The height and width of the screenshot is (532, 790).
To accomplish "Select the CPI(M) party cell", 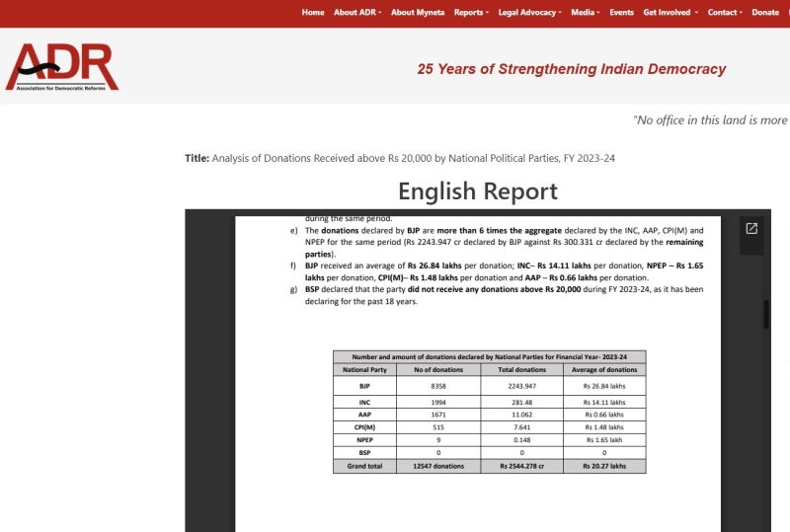I will [364, 427].
